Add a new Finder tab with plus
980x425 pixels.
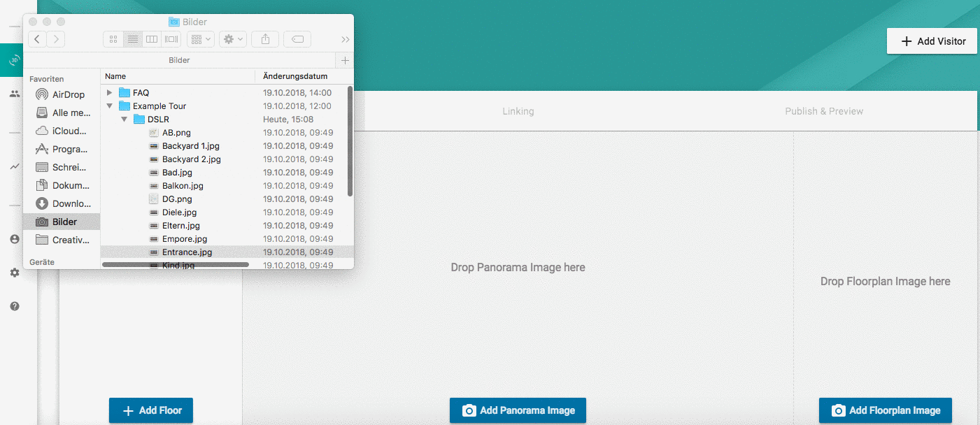345,60
